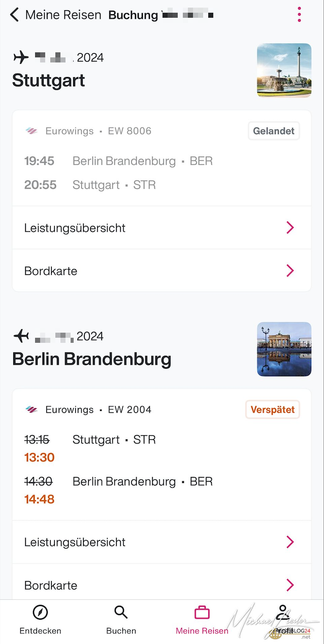Viewport: 324px width, 644px height.
Task: Tap the Buchen search magnifier icon
Action: tap(121, 613)
